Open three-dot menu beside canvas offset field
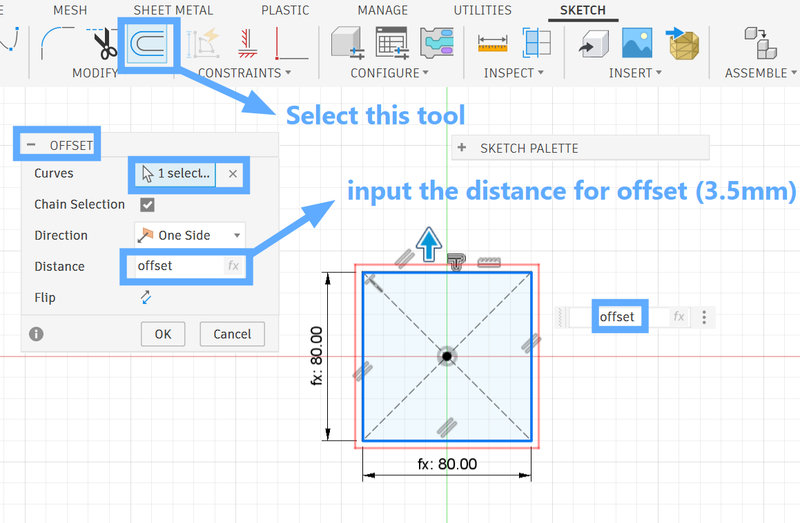The width and height of the screenshot is (800, 523). (704, 317)
